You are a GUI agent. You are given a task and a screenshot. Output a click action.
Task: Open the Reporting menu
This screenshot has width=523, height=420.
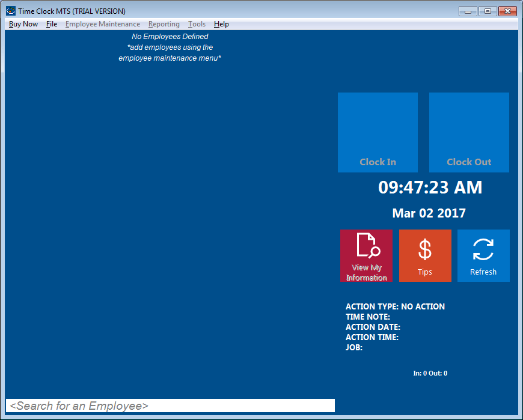tap(164, 24)
